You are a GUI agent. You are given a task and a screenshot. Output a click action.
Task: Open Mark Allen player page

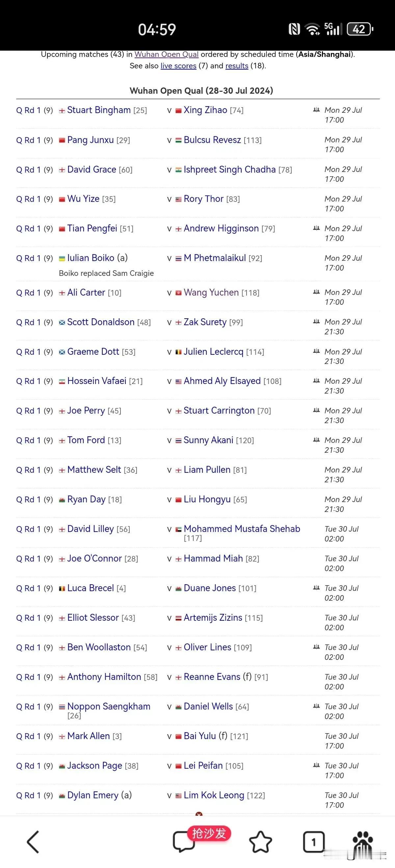tap(88, 735)
